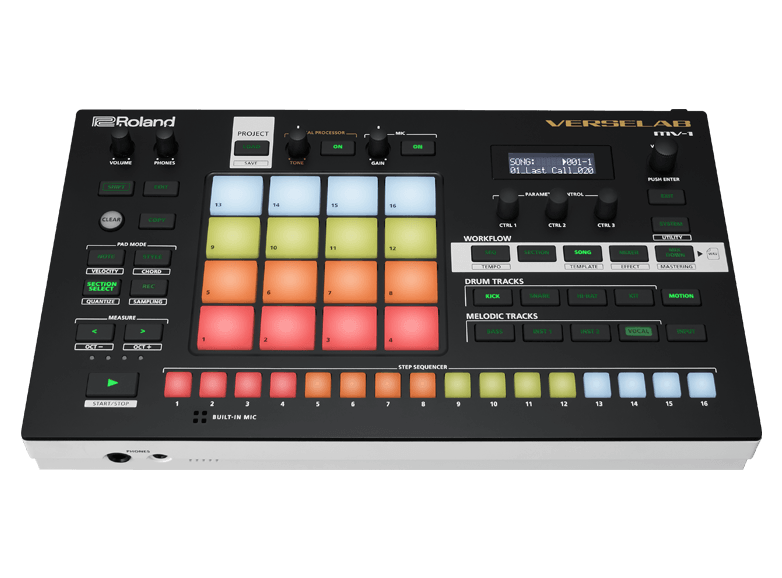Click step sequencer button 1

pyautogui.click(x=178, y=385)
